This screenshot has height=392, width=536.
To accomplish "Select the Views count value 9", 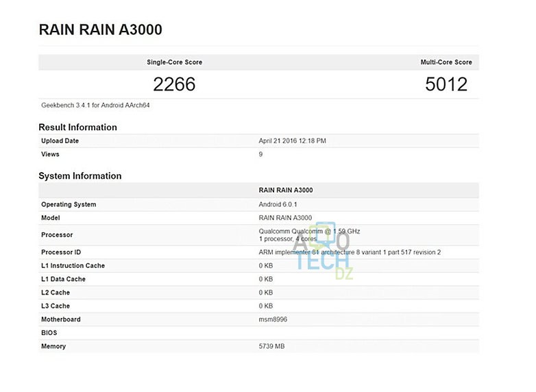I will [x=260, y=154].
